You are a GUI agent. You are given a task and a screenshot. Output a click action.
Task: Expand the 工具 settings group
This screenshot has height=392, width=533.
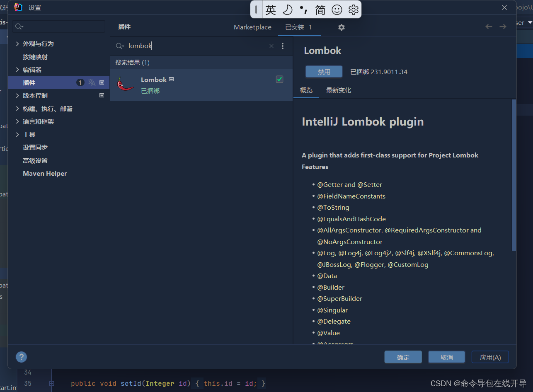click(x=17, y=134)
